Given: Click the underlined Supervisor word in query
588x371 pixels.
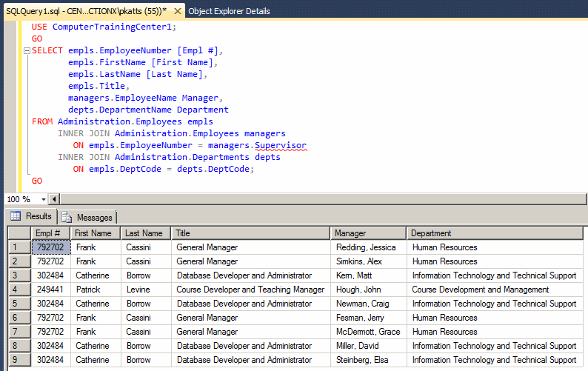Looking at the screenshot, I should [281, 146].
